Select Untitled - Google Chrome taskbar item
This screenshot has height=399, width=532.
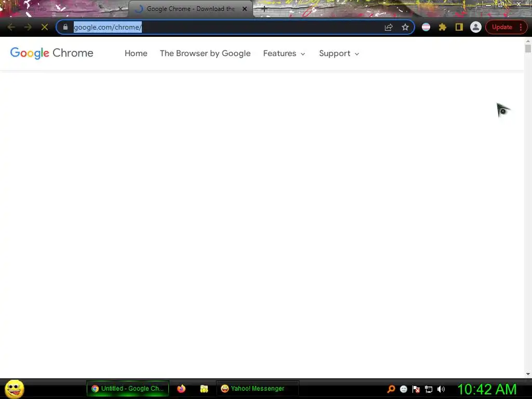(128, 389)
